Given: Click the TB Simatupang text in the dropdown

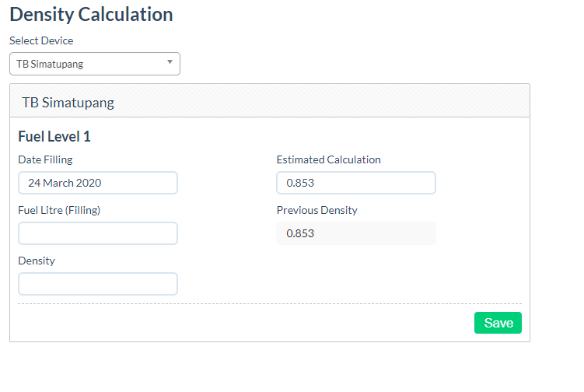Looking at the screenshot, I should point(50,64).
